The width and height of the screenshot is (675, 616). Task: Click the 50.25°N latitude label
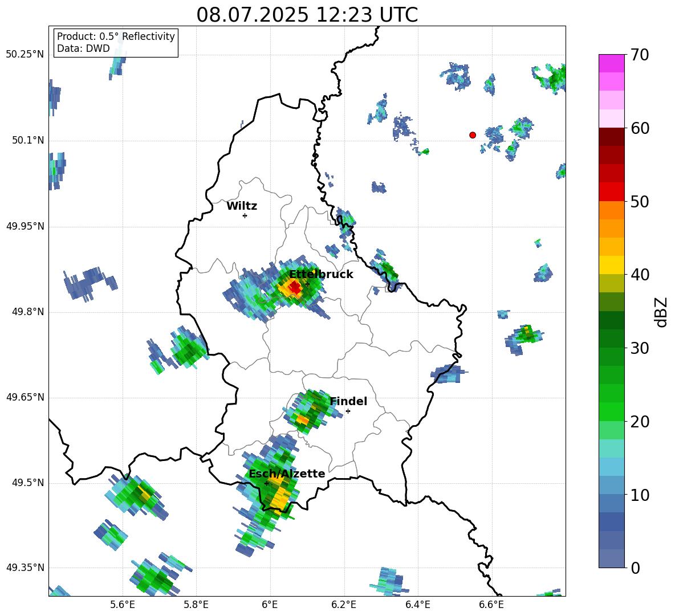[x=25, y=55]
